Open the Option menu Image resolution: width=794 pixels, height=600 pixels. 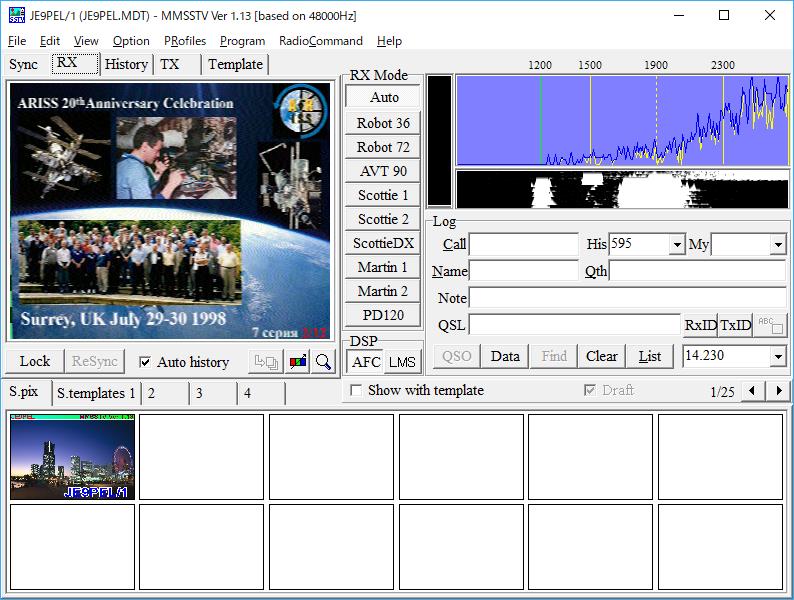[x=131, y=41]
